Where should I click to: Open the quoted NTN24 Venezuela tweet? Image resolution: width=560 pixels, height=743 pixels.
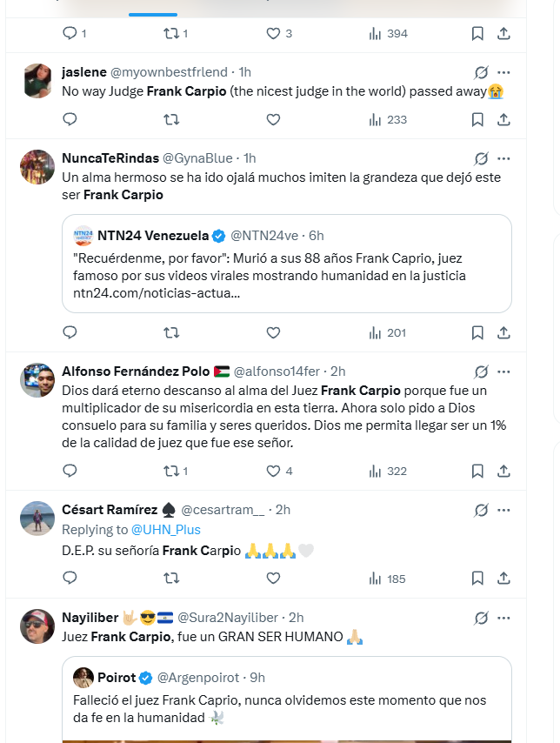(x=286, y=263)
